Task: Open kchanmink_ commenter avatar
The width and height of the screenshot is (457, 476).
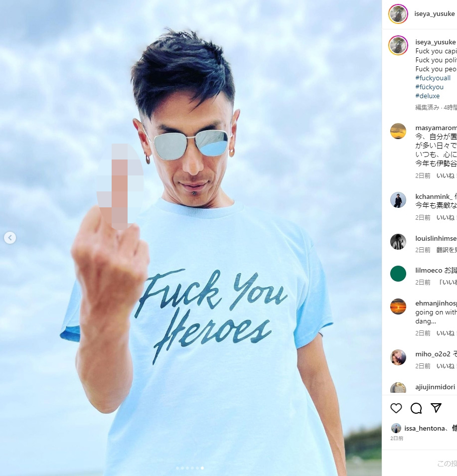Action: pos(398,200)
